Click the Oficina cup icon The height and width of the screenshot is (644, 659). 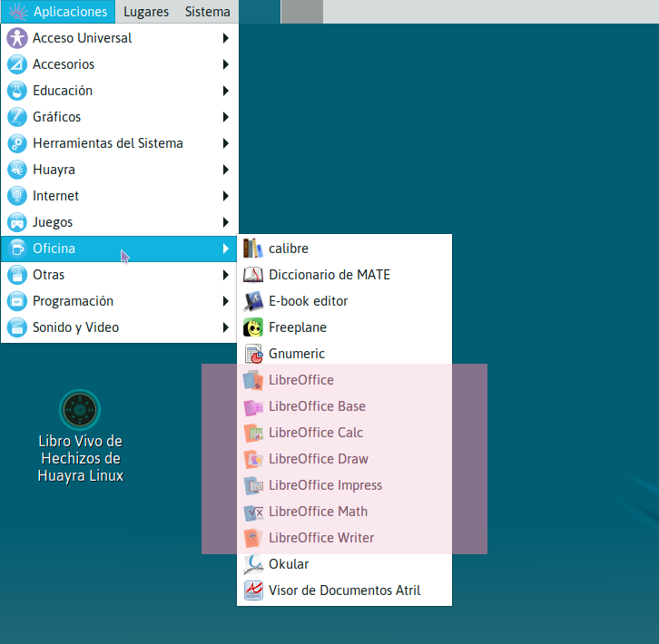click(17, 249)
